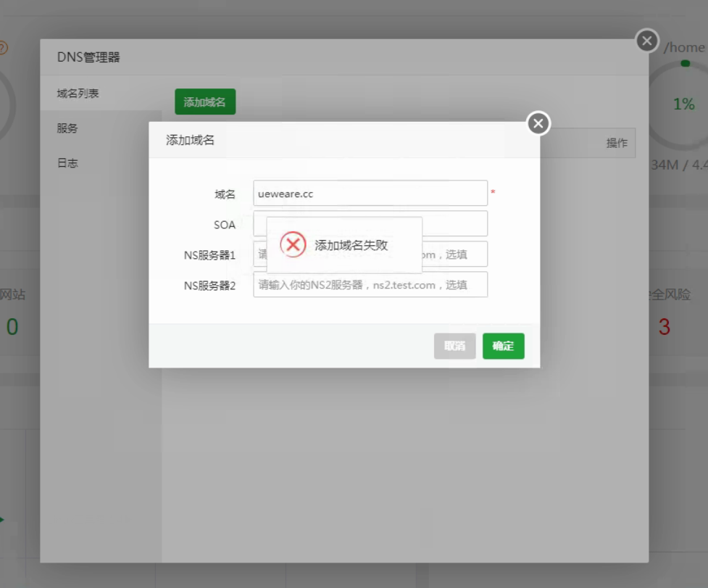Click the NS服务器2 input field
Image resolution: width=708 pixels, height=588 pixels.
click(370, 285)
